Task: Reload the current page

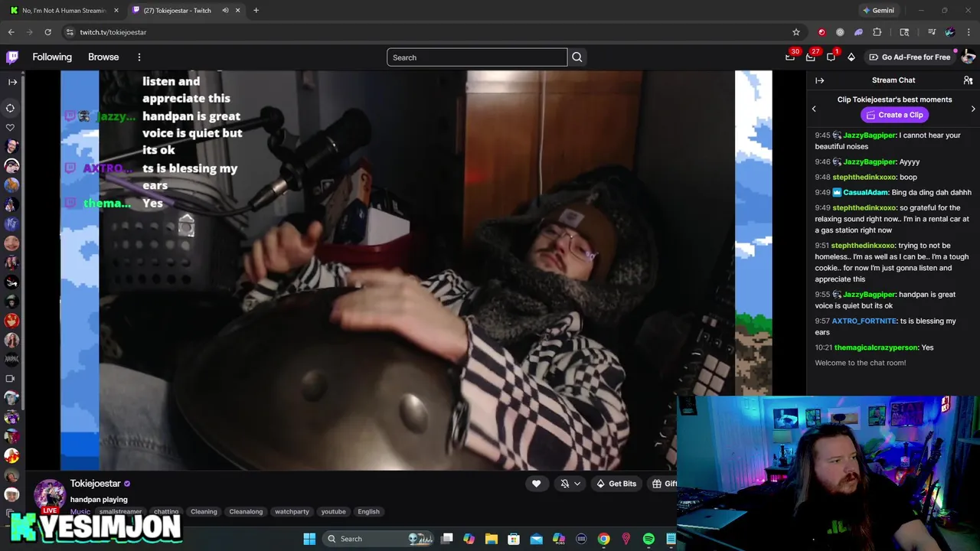Action: tap(47, 32)
